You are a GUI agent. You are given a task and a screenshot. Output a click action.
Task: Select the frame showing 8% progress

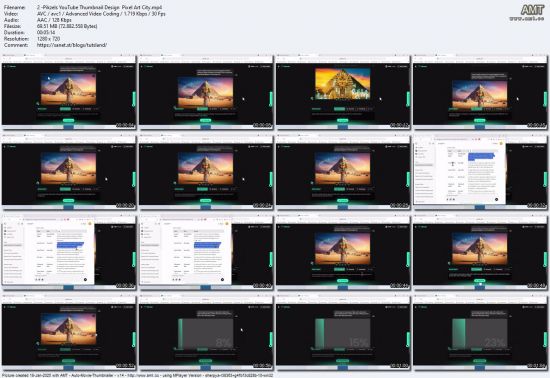coord(206,333)
